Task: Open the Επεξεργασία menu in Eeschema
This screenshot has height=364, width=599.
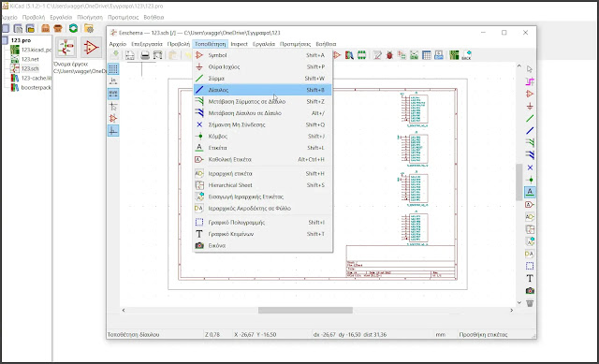Action: (x=147, y=44)
